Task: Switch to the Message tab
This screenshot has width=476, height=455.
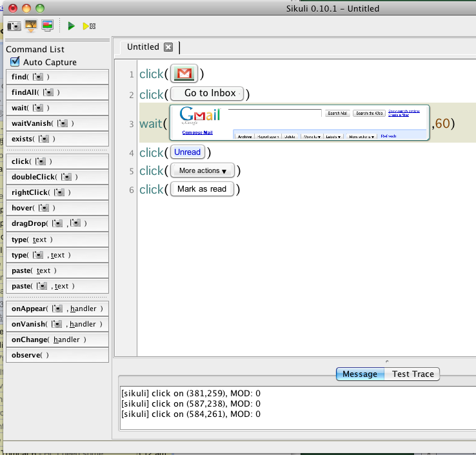Action: tap(360, 374)
